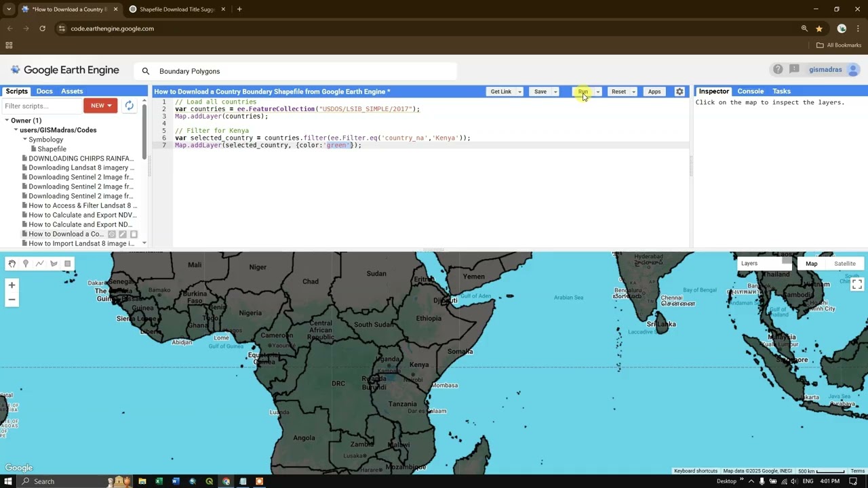Open the Shapefile script

coord(52,149)
